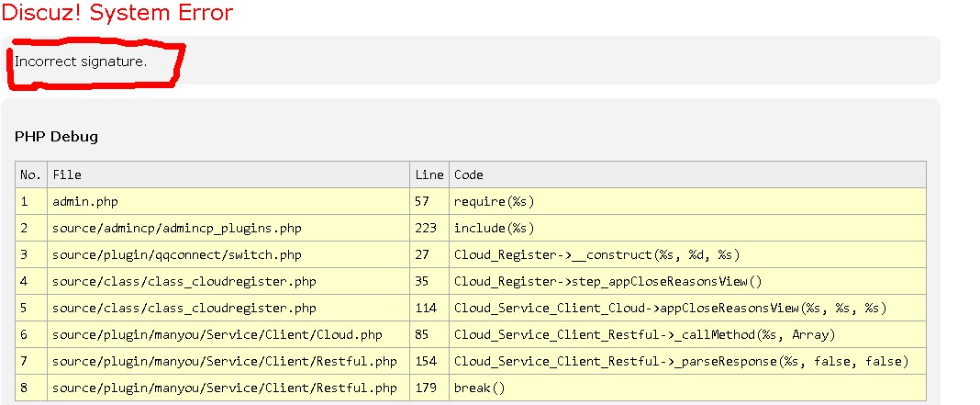Select the 'Incorrect signature.' error message
Viewport: 980px width, 405px height.
coord(81,62)
